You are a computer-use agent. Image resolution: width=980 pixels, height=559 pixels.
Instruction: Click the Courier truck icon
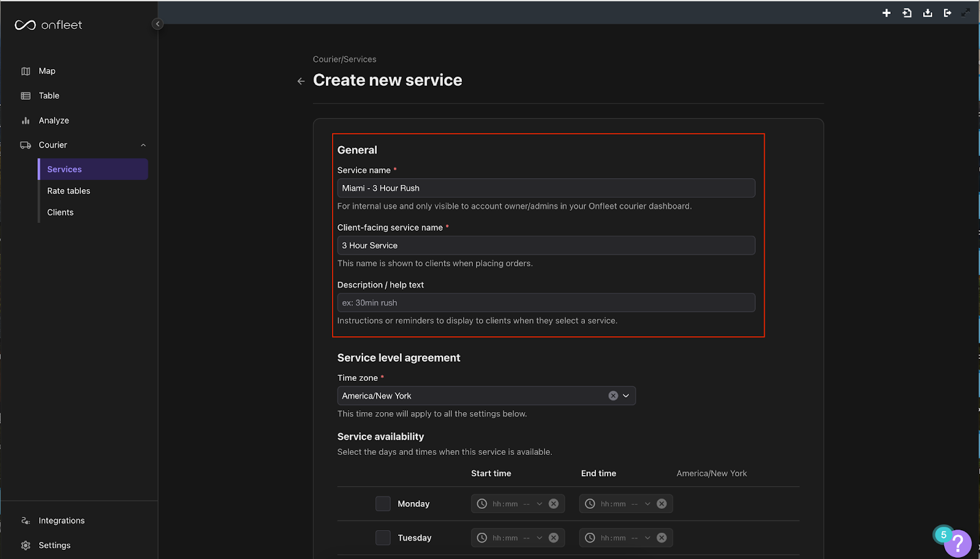tap(26, 145)
